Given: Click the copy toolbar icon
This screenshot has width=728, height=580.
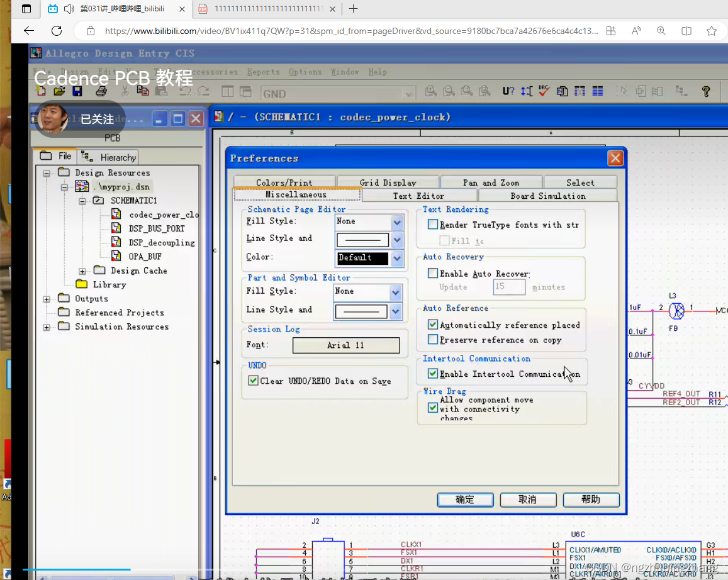Looking at the screenshot, I should point(143,91).
